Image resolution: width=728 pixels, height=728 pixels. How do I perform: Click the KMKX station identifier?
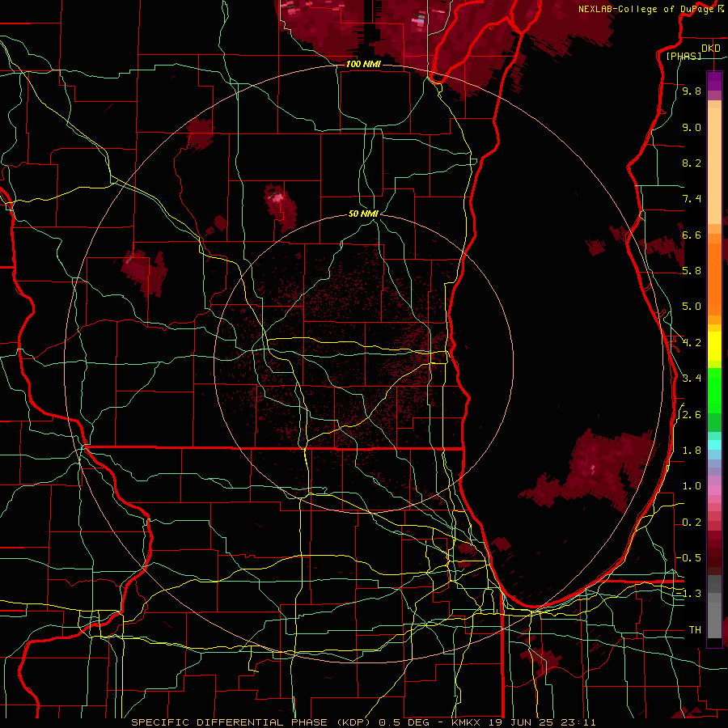pyautogui.click(x=467, y=722)
